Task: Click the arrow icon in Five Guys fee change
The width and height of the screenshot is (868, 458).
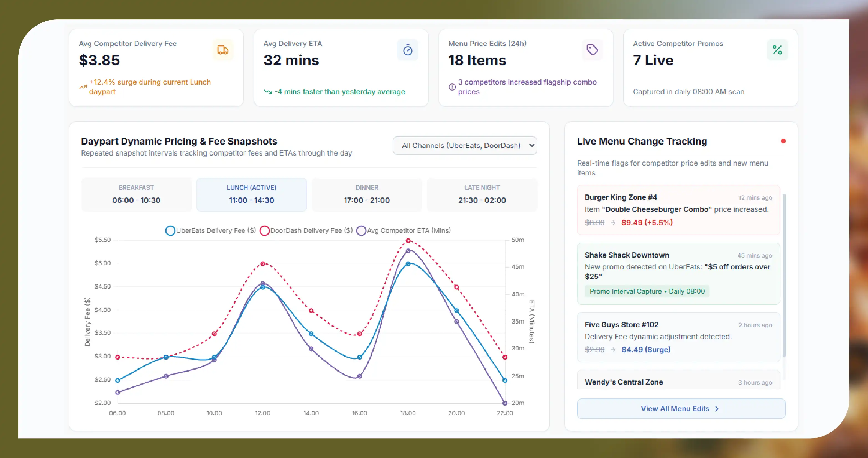Action: point(613,350)
